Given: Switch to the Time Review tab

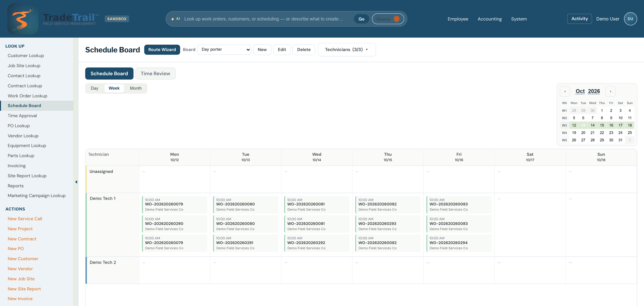Looking at the screenshot, I should (155, 74).
